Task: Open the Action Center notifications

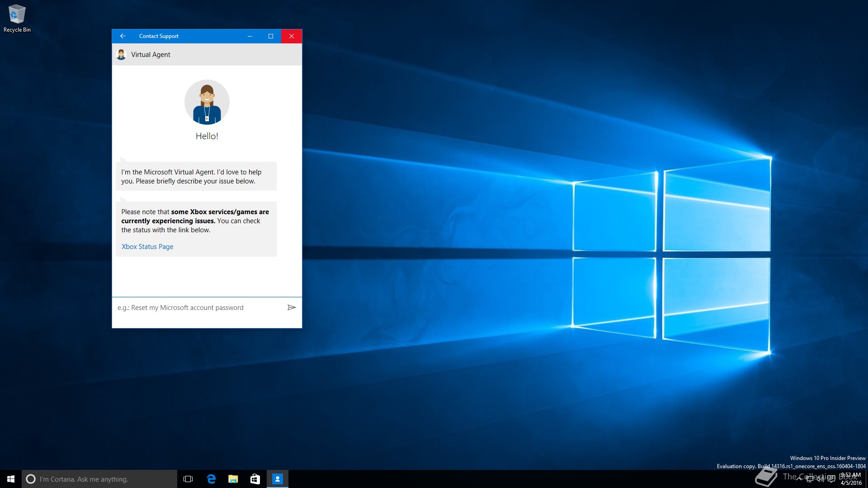Action: tap(831, 479)
